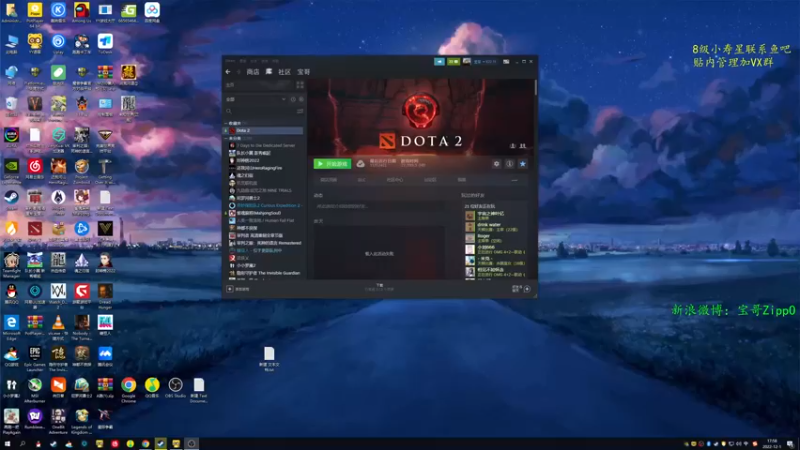Screen dimensions: 800x450
Task: Select The Invisible Guardian in library
Action: tap(264, 273)
